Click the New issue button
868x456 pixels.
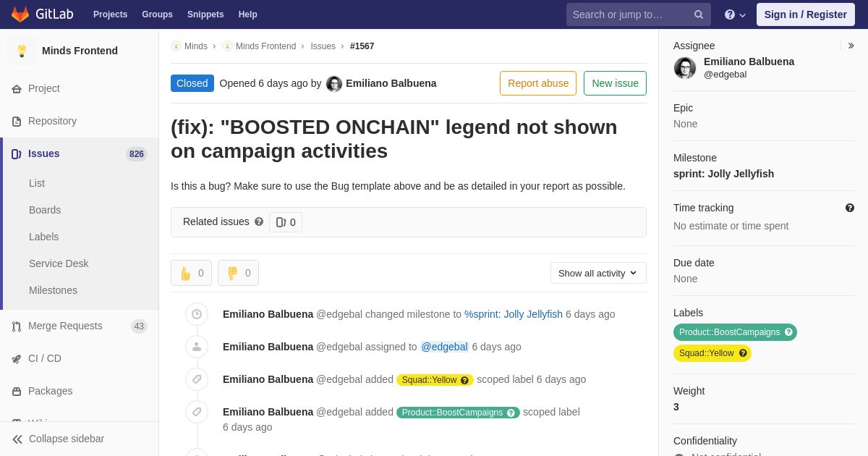[x=615, y=83]
